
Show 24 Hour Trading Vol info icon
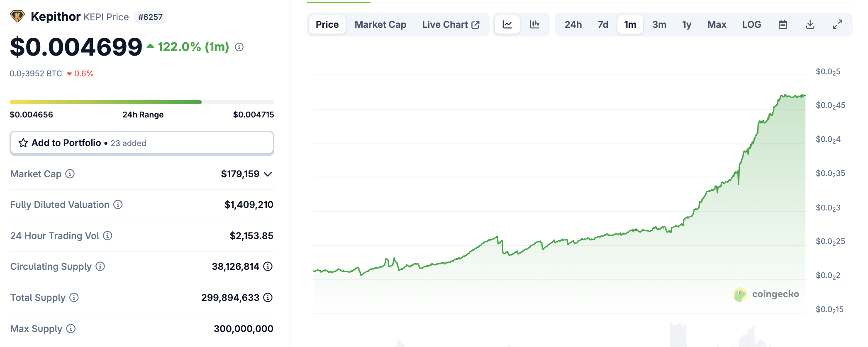click(108, 236)
